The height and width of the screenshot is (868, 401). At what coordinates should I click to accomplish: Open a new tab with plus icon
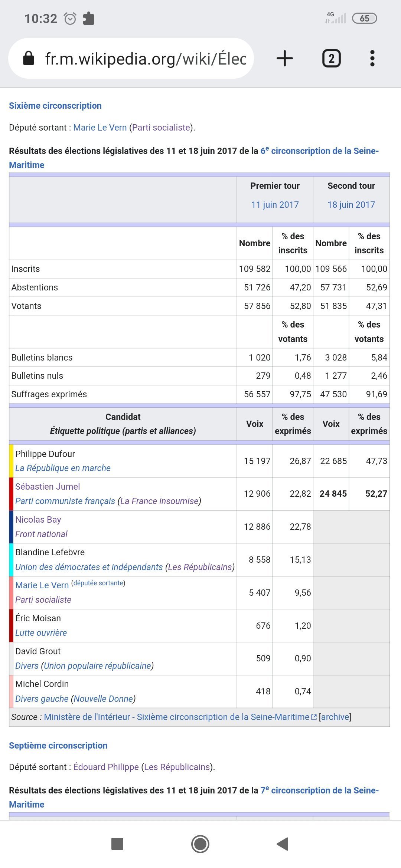coord(285,59)
